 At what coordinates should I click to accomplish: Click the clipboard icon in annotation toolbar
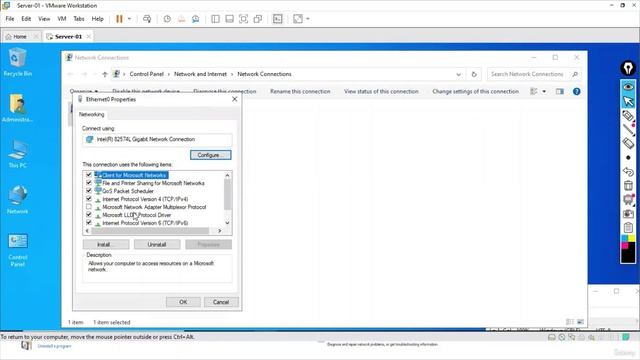(628, 227)
